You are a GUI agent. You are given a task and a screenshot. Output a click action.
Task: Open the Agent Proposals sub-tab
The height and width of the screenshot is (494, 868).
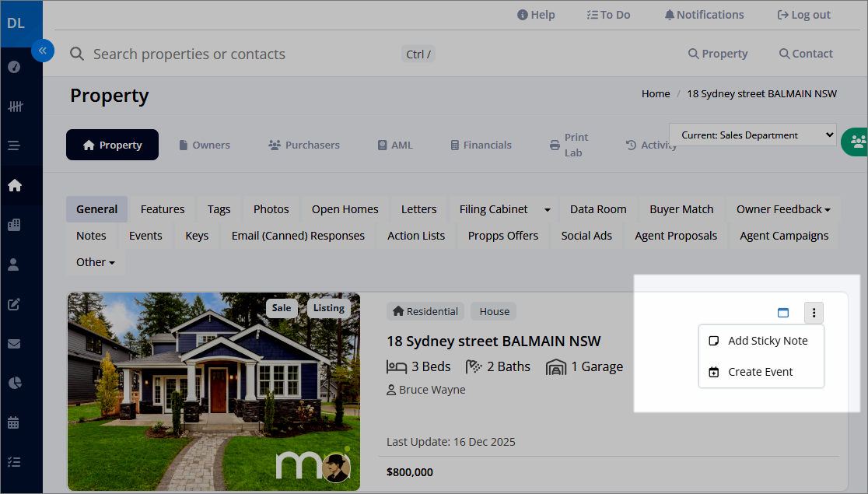676,236
